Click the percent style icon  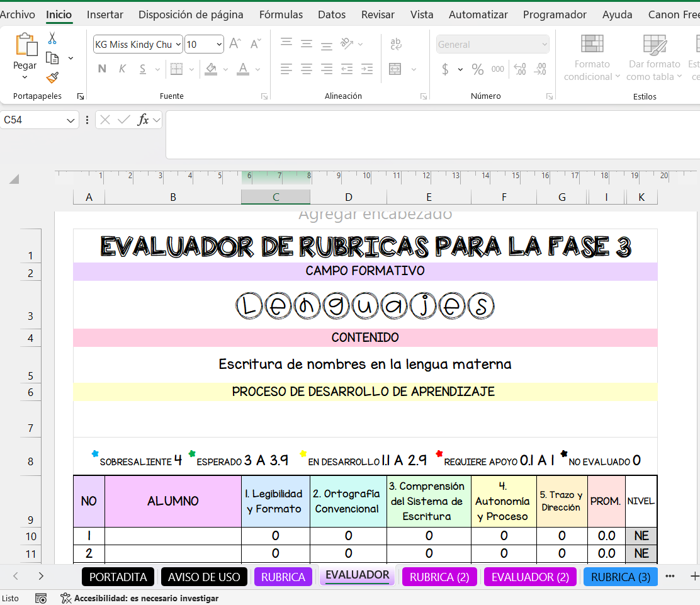point(478,69)
